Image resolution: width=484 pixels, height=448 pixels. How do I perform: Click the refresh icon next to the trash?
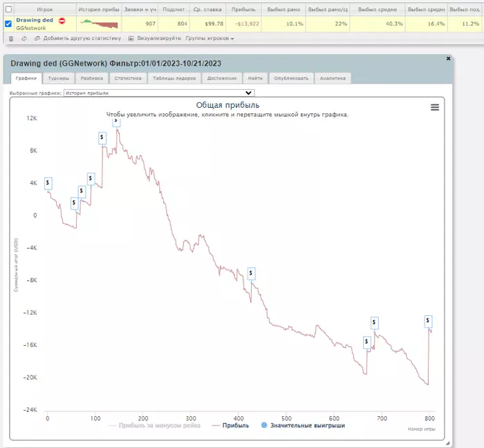[x=24, y=39]
